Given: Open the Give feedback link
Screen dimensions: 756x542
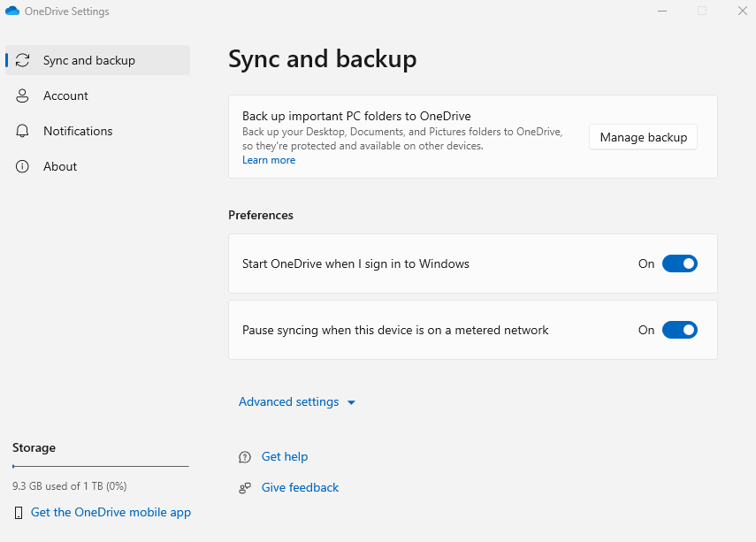Looking at the screenshot, I should click(x=300, y=487).
